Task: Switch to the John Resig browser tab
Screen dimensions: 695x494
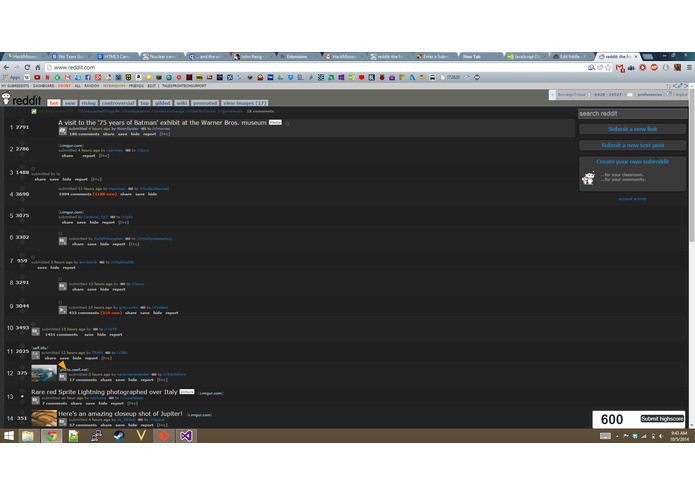Action: coord(252,57)
